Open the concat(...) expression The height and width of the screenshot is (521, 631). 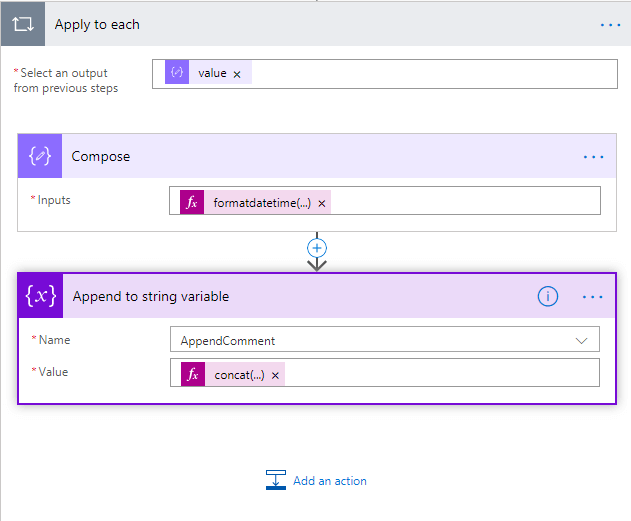click(239, 375)
